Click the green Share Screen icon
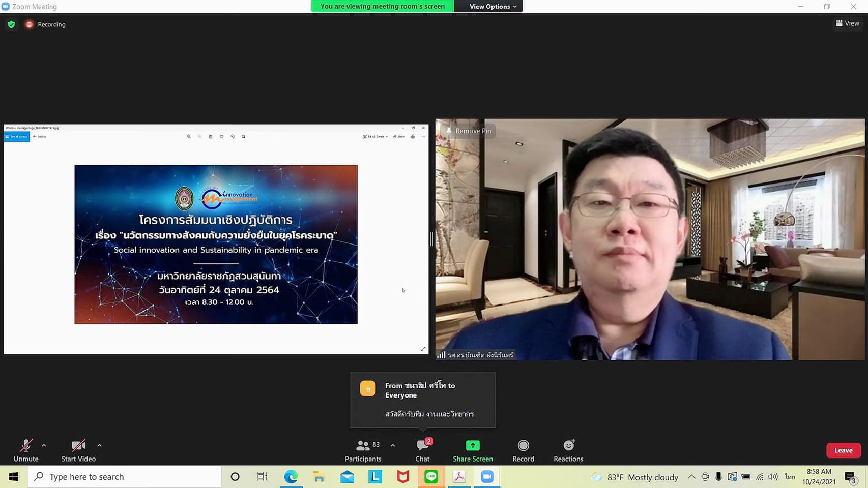Viewport: 868px width, 488px height. [x=473, y=446]
